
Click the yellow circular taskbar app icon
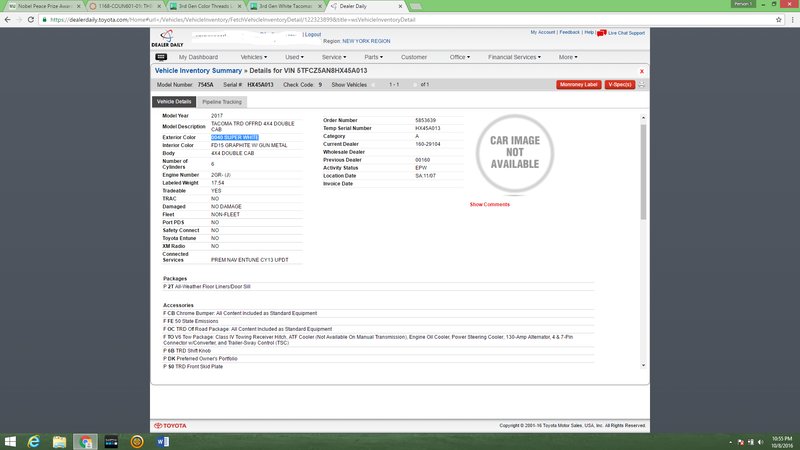point(137,442)
